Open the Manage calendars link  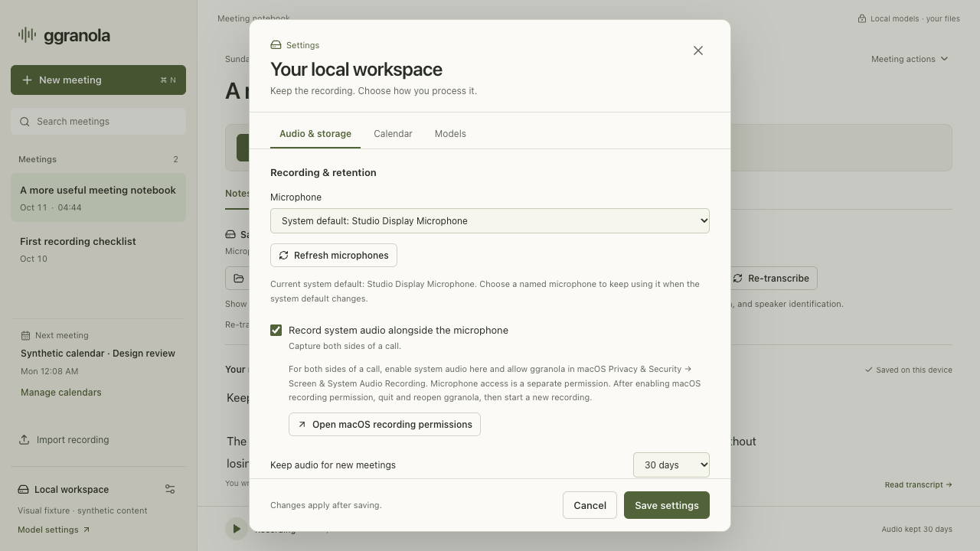(x=61, y=393)
